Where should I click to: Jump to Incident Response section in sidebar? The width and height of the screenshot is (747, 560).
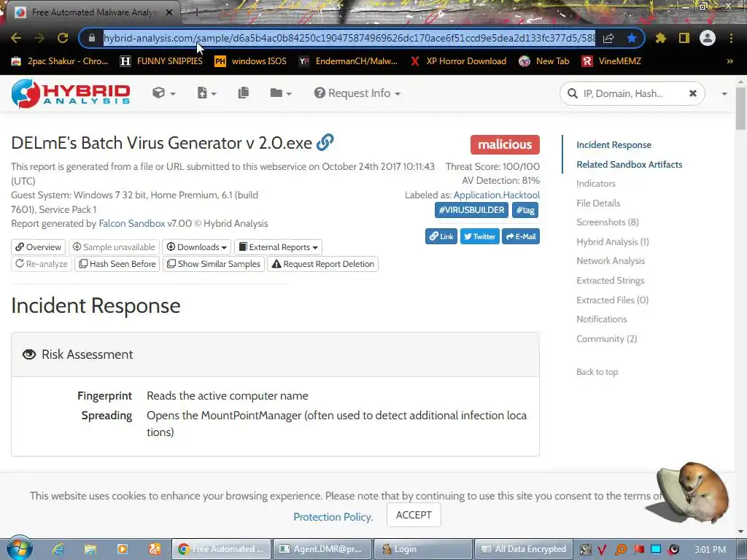(x=614, y=145)
